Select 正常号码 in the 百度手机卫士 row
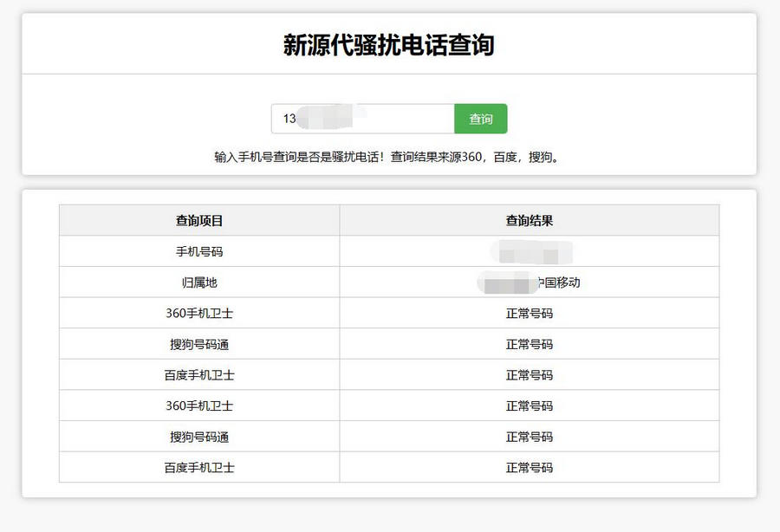The height and width of the screenshot is (532, 780). coord(529,374)
